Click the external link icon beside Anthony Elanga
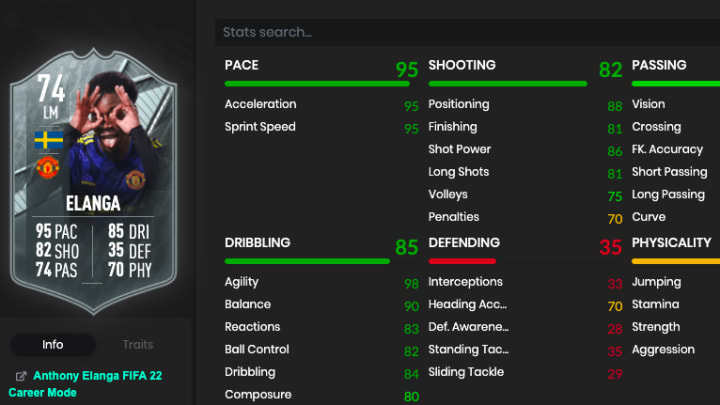The height and width of the screenshot is (405, 720). pos(21,376)
